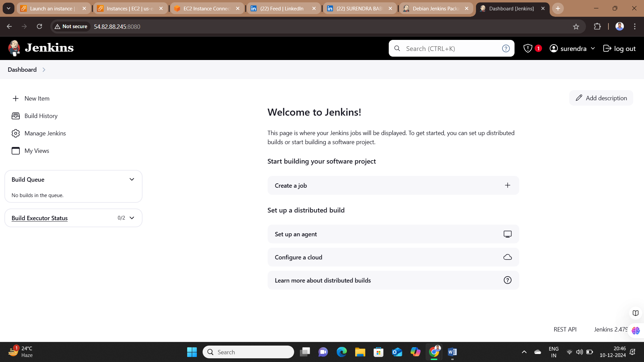Click the reading mode book icon
Screen dimensions: 644x362
point(635,313)
